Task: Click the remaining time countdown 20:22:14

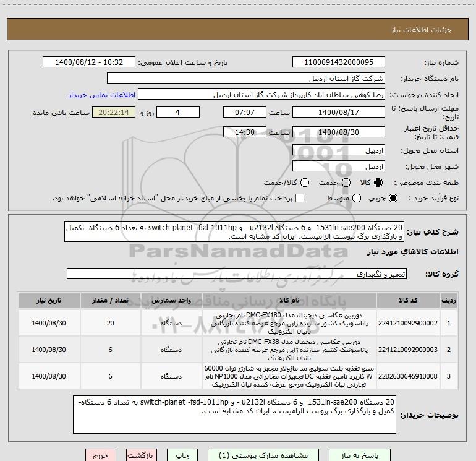Action: (114, 112)
